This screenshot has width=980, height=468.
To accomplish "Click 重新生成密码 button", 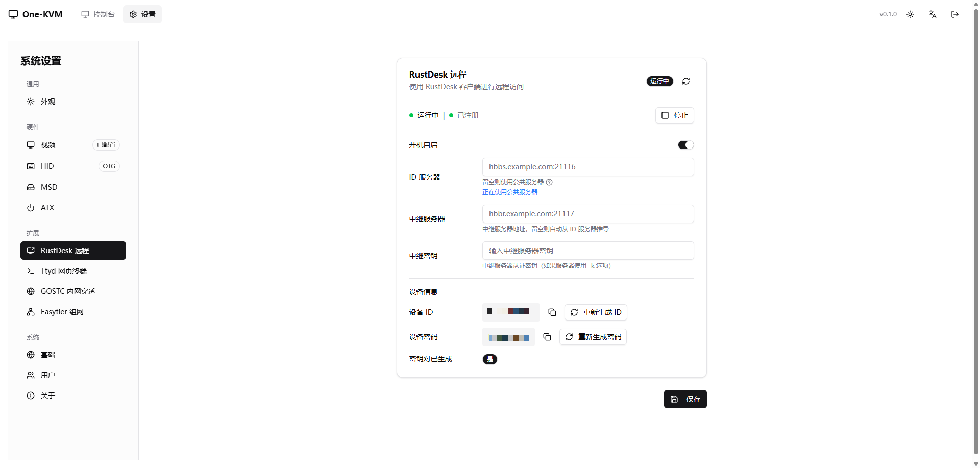I will tap(593, 337).
